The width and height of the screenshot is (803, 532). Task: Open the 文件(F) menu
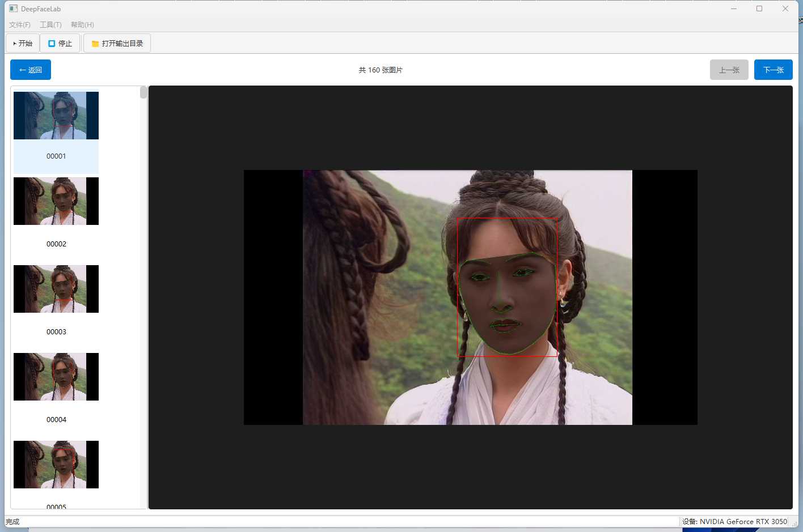tap(19, 24)
